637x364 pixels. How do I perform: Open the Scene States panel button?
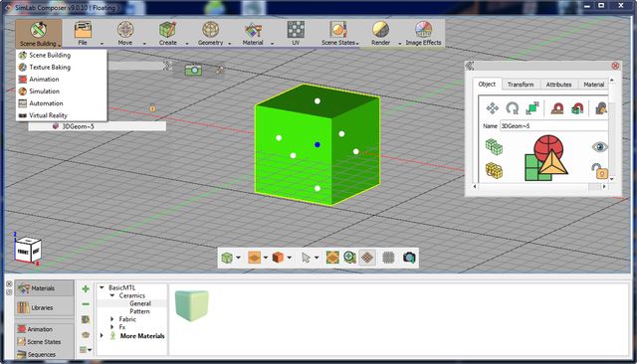point(44,342)
